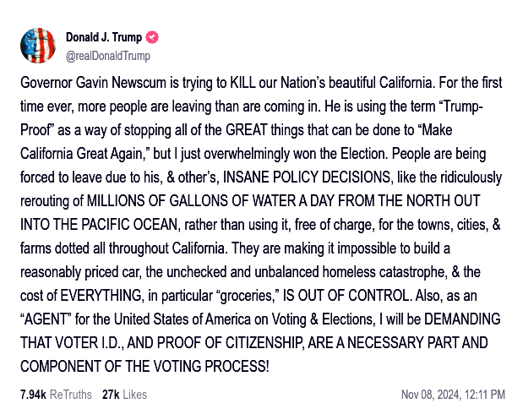Open the Donald J. Trump display name
The width and height of the screenshot is (523, 420).
pos(104,37)
